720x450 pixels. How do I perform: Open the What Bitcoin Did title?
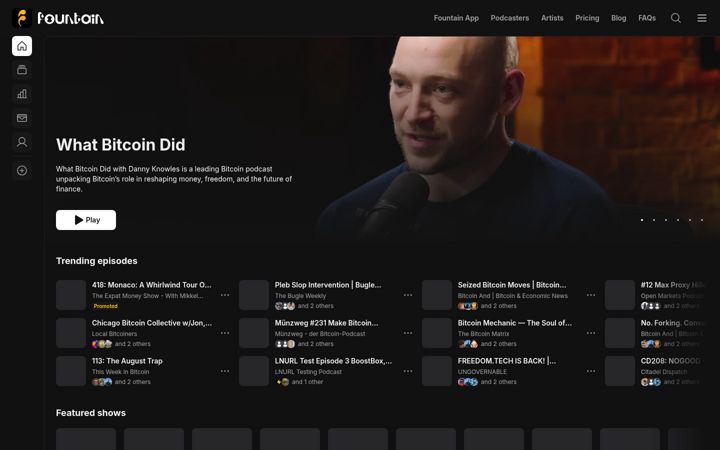click(x=121, y=145)
